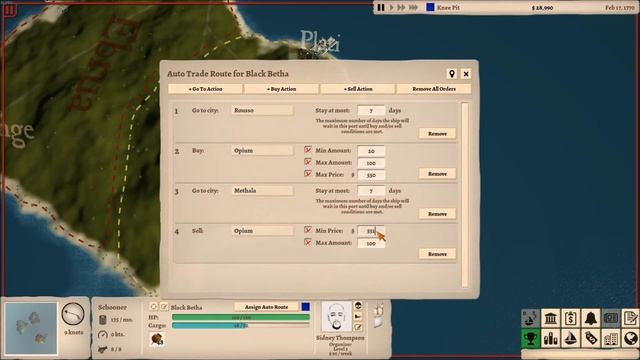640x360 pixels.
Task: Click Max Amount value field in Sell order
Action: click(x=371, y=243)
